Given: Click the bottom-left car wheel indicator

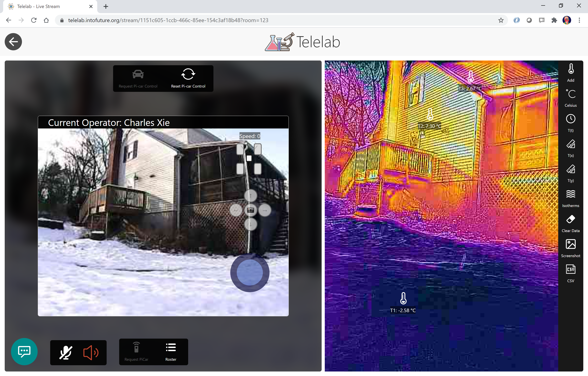Looking at the screenshot, I should pos(240,169).
